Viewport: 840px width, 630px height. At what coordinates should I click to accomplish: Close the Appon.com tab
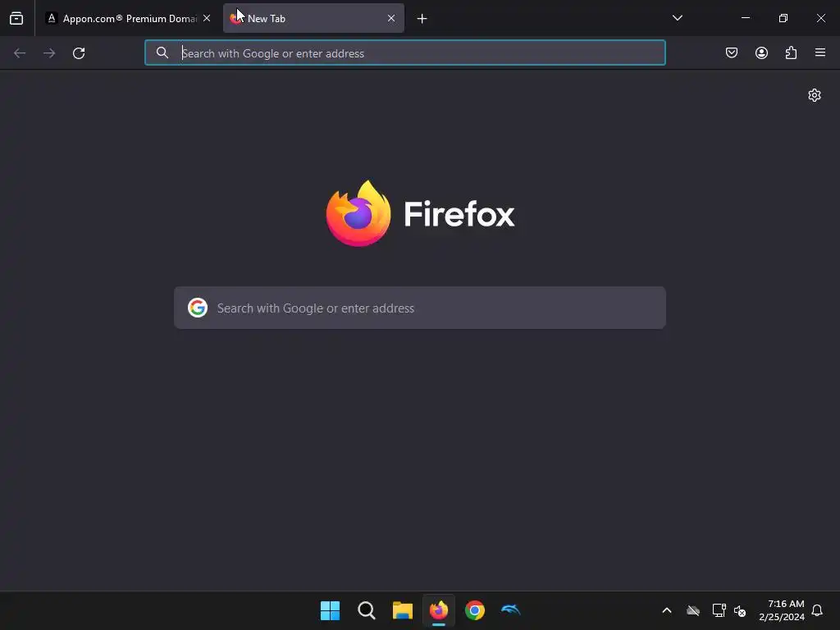pos(207,18)
